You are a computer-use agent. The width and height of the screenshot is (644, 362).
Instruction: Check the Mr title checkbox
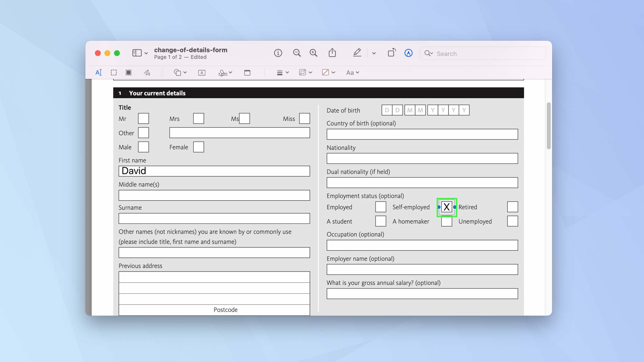[143, 118]
